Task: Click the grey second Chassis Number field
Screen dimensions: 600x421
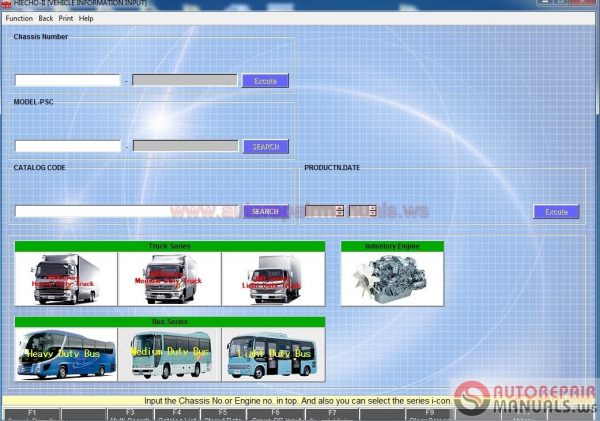Action: pos(185,80)
